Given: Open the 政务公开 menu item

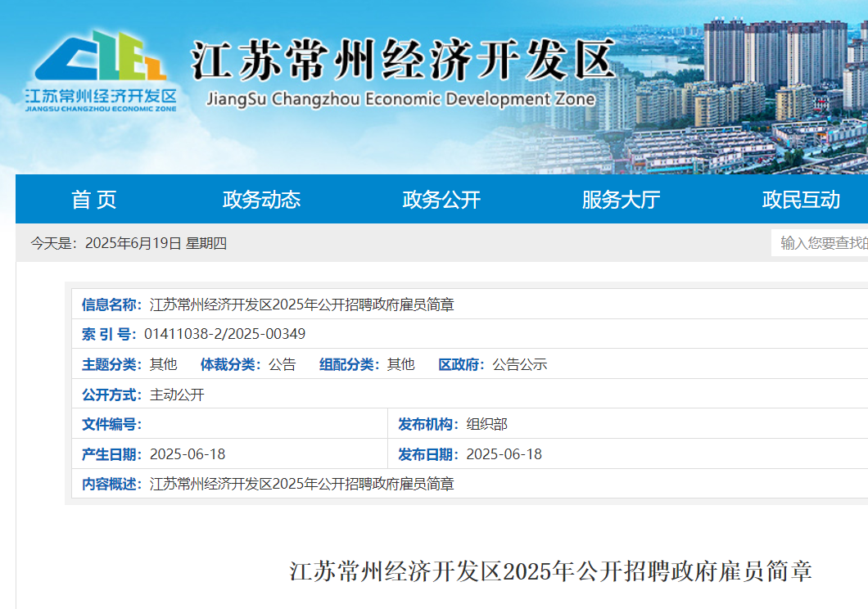Looking at the screenshot, I should 441,200.
